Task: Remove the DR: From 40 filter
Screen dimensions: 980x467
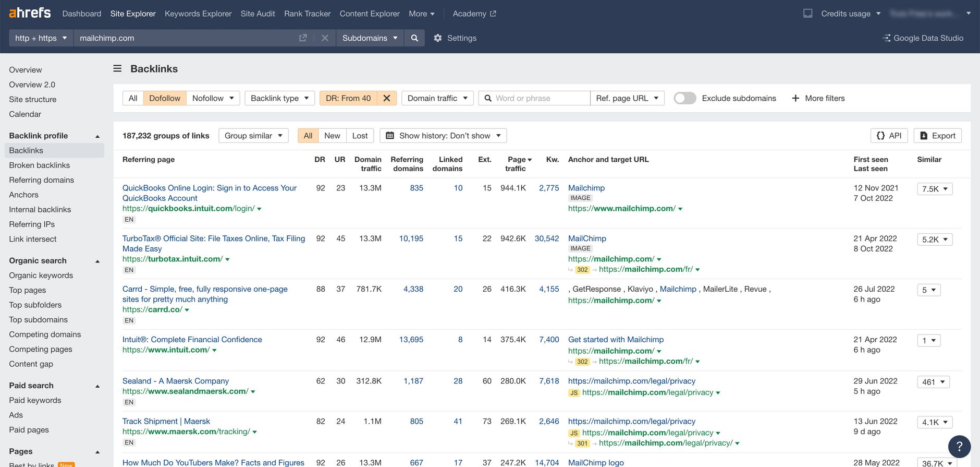Action: pyautogui.click(x=387, y=98)
